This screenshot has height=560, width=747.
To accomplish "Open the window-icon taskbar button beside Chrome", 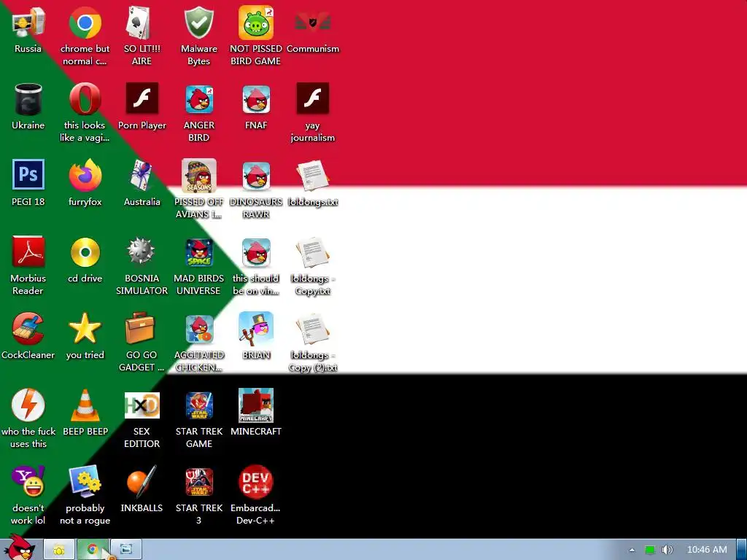I will pyautogui.click(x=126, y=550).
